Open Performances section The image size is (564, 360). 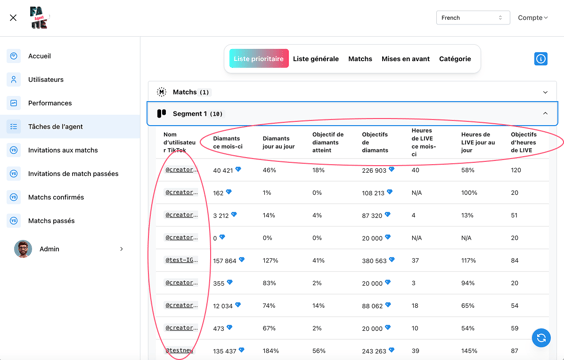click(x=50, y=103)
